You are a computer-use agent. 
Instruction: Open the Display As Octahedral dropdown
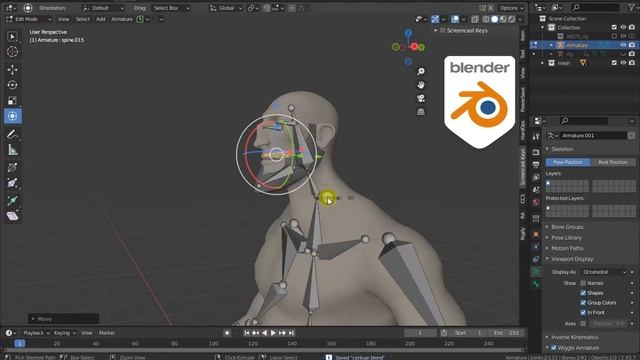[603, 272]
